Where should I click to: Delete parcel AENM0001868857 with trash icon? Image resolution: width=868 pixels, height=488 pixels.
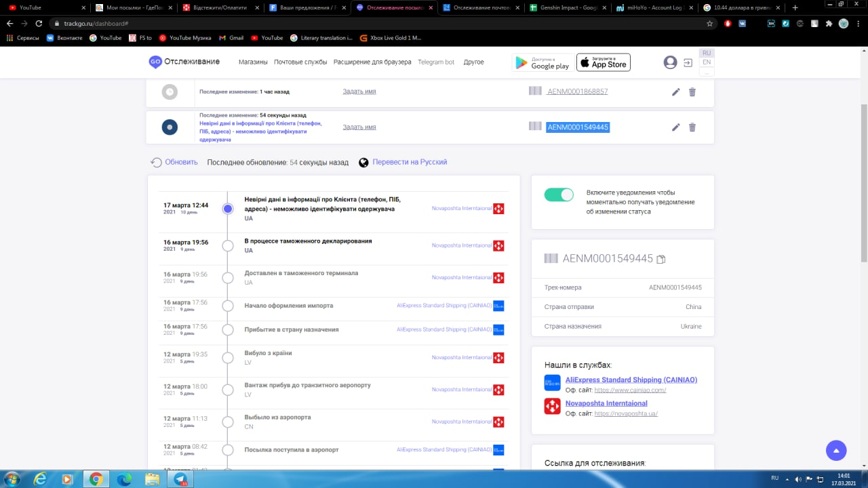tap(692, 91)
